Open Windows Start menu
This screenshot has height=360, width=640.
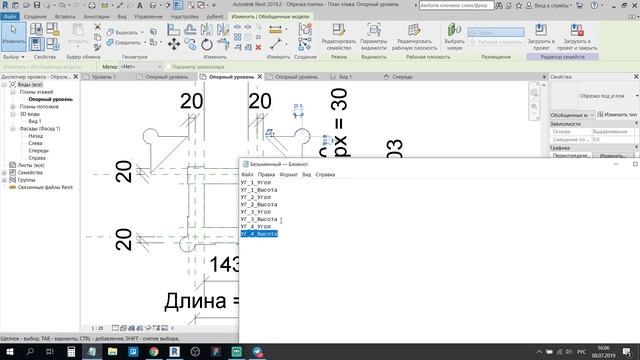pyautogui.click(x=9, y=351)
